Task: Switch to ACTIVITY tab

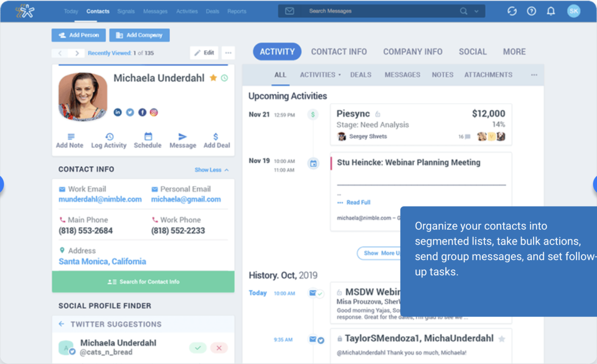Action: coord(277,52)
